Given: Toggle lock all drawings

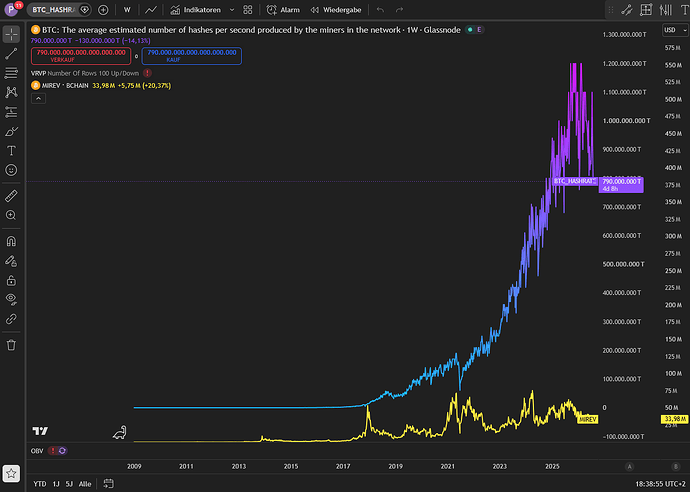Looking at the screenshot, I should [x=11, y=280].
